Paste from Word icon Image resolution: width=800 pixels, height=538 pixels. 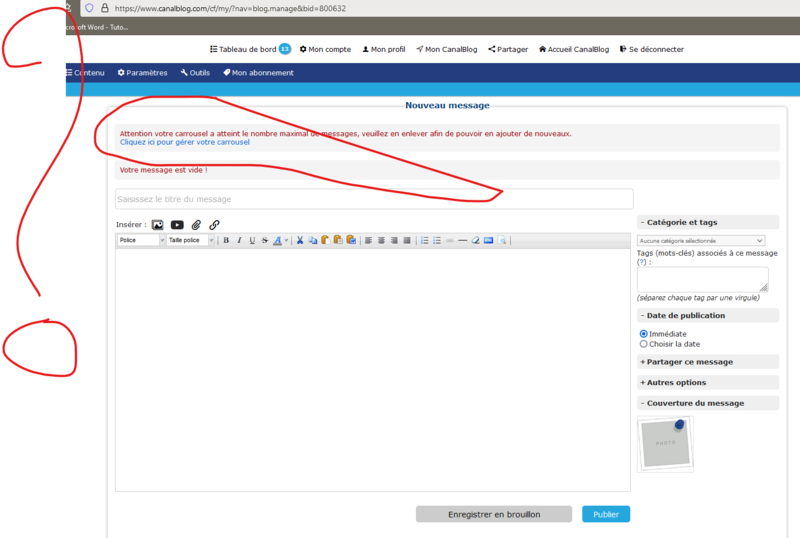[351, 240]
